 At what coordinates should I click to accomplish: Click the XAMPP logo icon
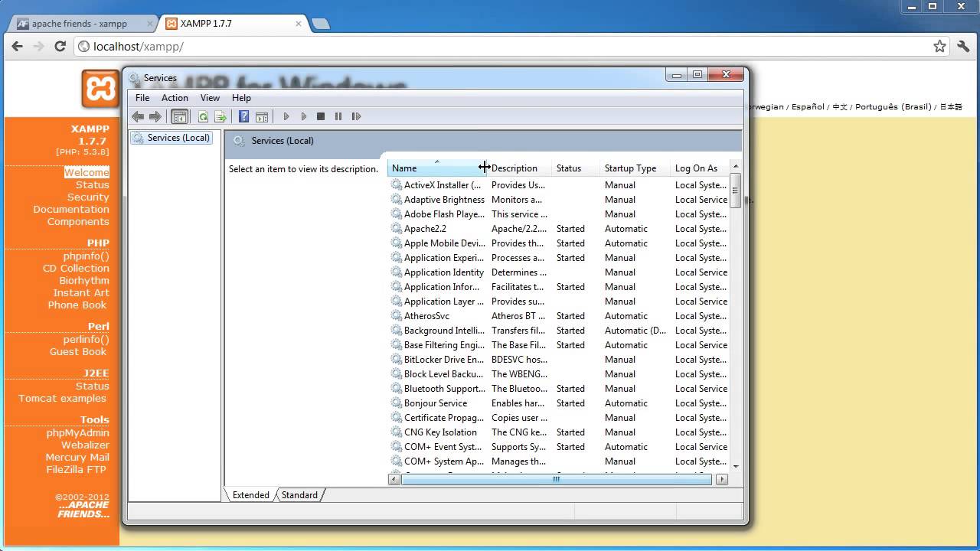point(101,88)
